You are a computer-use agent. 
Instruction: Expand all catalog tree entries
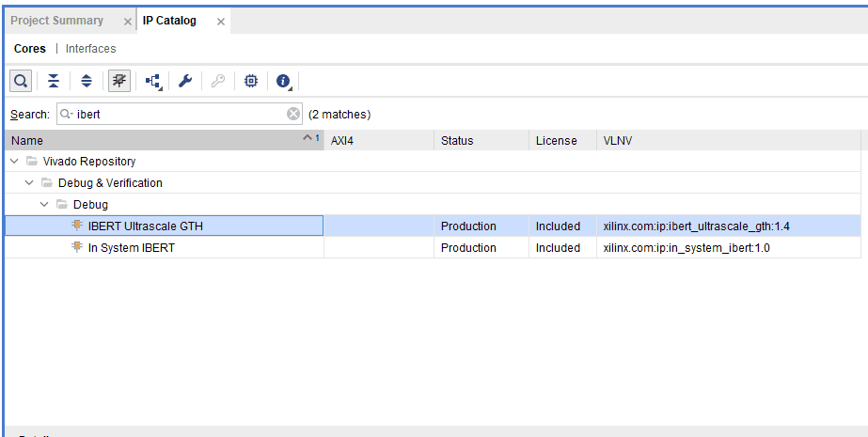[x=86, y=82]
